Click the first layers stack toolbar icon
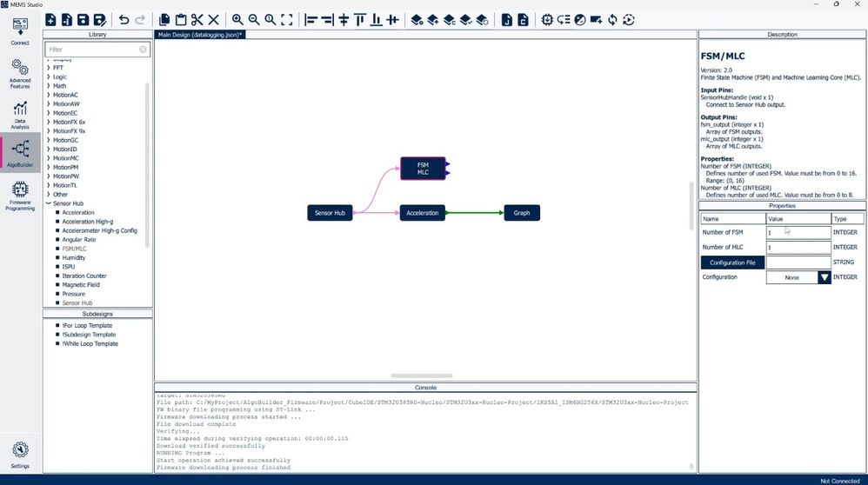Screen dimensions: 868x485 (x=417, y=20)
